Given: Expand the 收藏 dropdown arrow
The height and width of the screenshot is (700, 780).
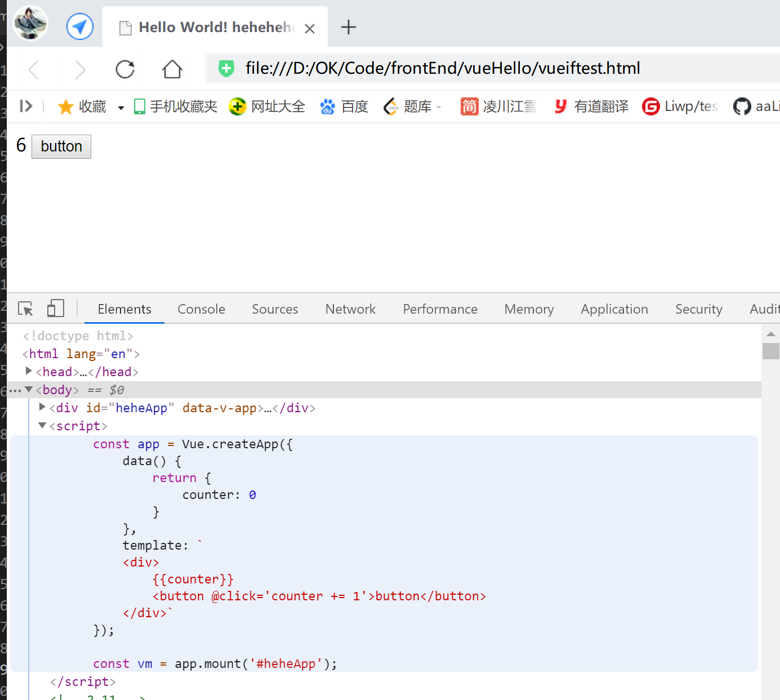Looking at the screenshot, I should tap(121, 108).
